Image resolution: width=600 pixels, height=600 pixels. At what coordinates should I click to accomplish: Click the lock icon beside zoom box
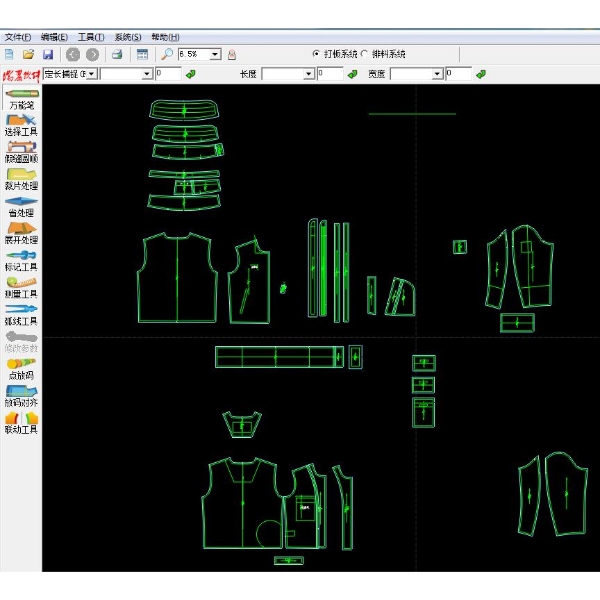click(x=232, y=55)
